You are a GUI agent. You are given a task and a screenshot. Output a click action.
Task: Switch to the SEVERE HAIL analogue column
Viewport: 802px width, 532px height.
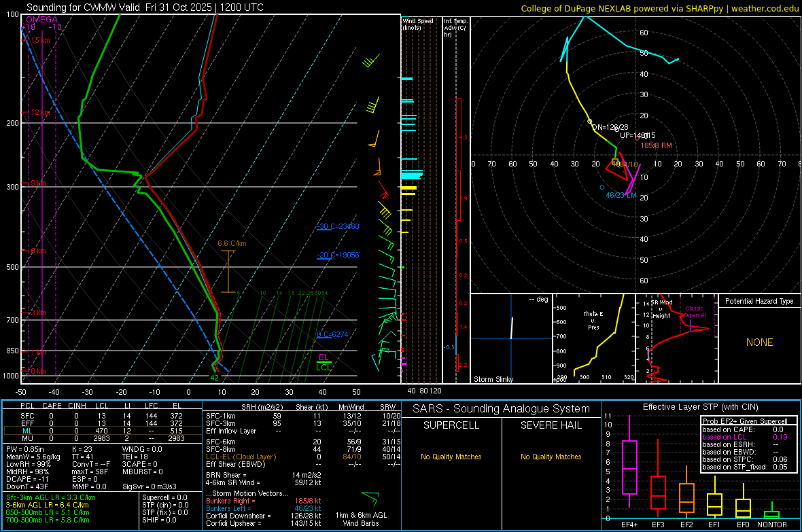tap(551, 425)
